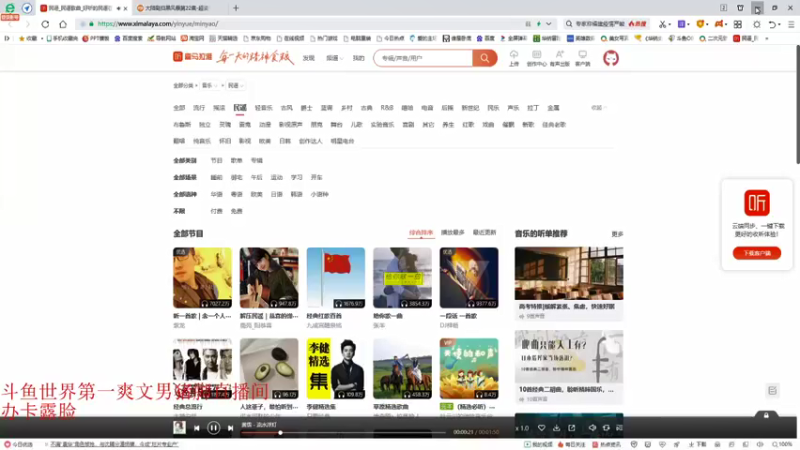Share the current track from the player bar
Image resolution: width=800 pixels, height=450 pixels.
pyautogui.click(x=571, y=428)
